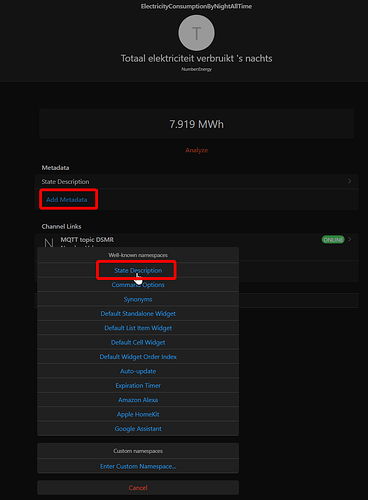Pick Default Standalone Widget option
This screenshot has height=500, width=368.
(x=138, y=313)
